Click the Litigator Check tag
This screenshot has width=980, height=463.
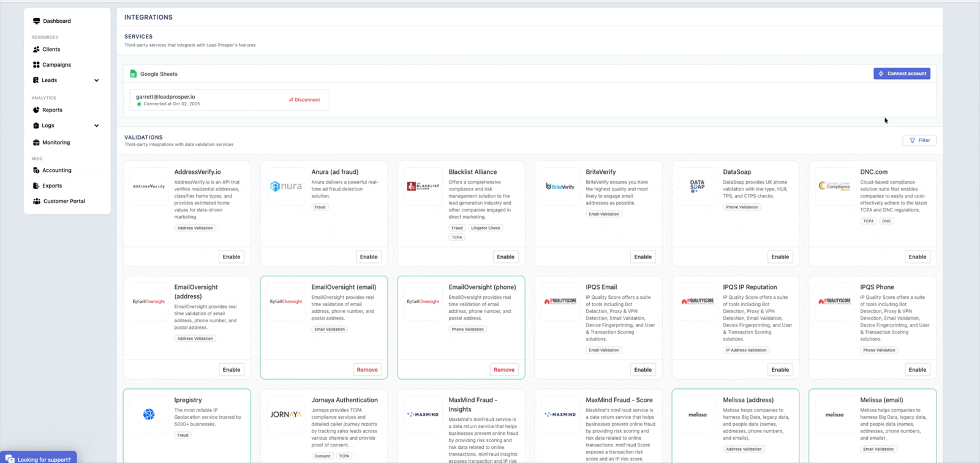pyautogui.click(x=486, y=228)
